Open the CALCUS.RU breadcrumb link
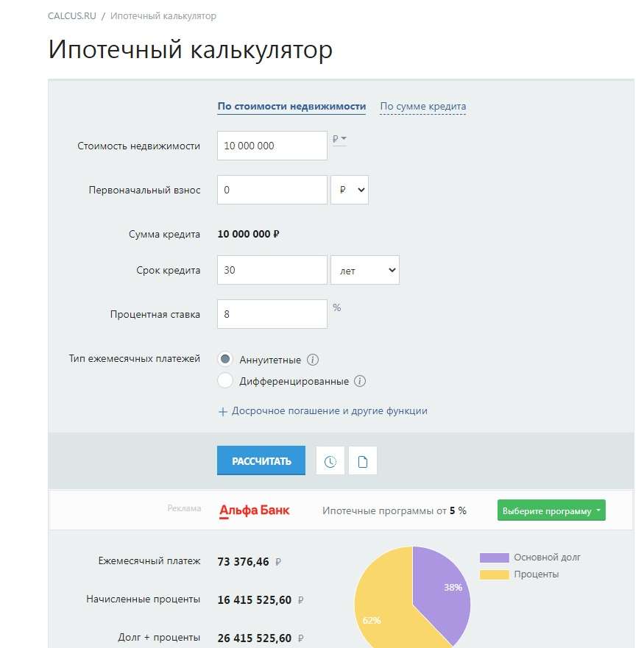Image resolution: width=644 pixels, height=648 pixels. [x=72, y=15]
